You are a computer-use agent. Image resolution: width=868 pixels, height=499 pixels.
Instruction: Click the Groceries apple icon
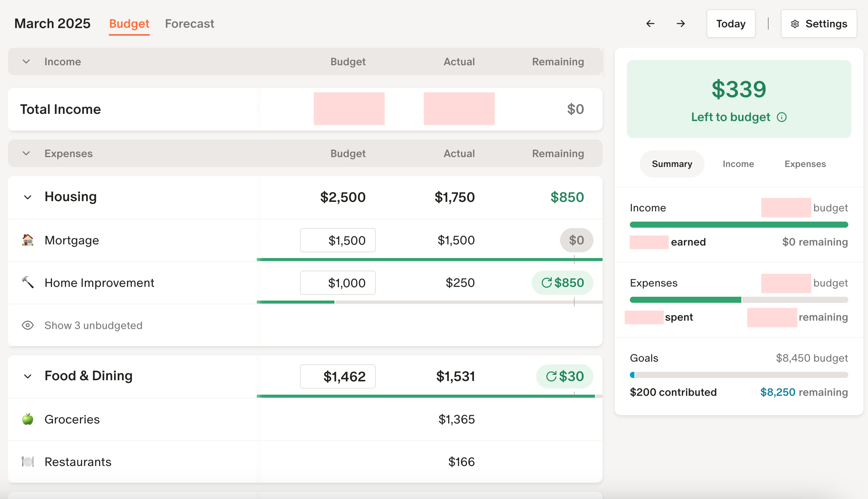coord(27,419)
